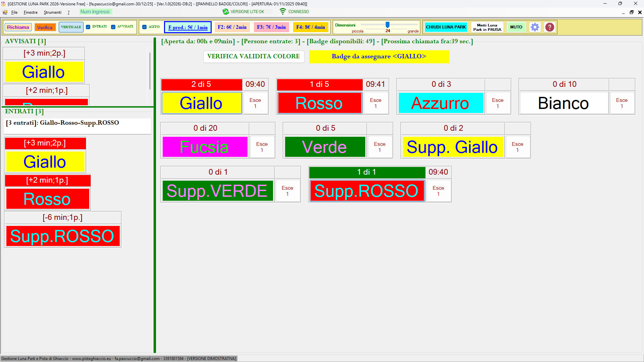Click the red help question mark icon

pyautogui.click(x=549, y=27)
